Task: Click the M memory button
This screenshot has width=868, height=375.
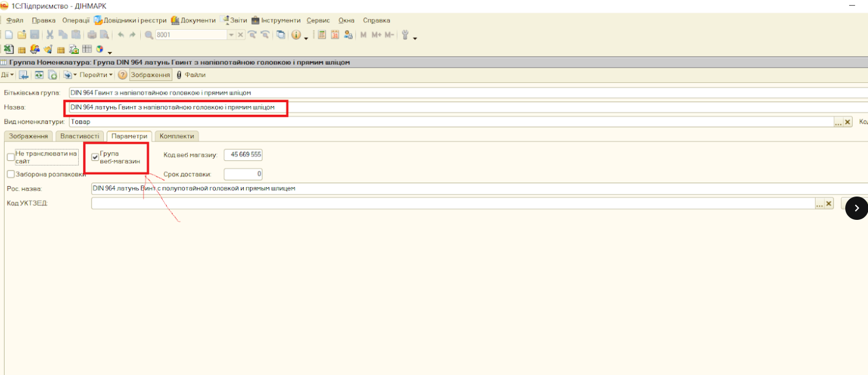Action: click(363, 35)
